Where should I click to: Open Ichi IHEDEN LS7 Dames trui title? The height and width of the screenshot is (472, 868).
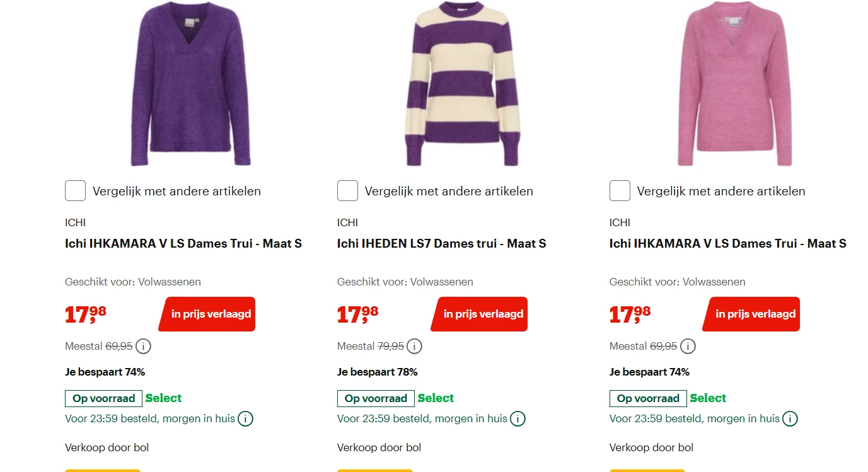(441, 244)
